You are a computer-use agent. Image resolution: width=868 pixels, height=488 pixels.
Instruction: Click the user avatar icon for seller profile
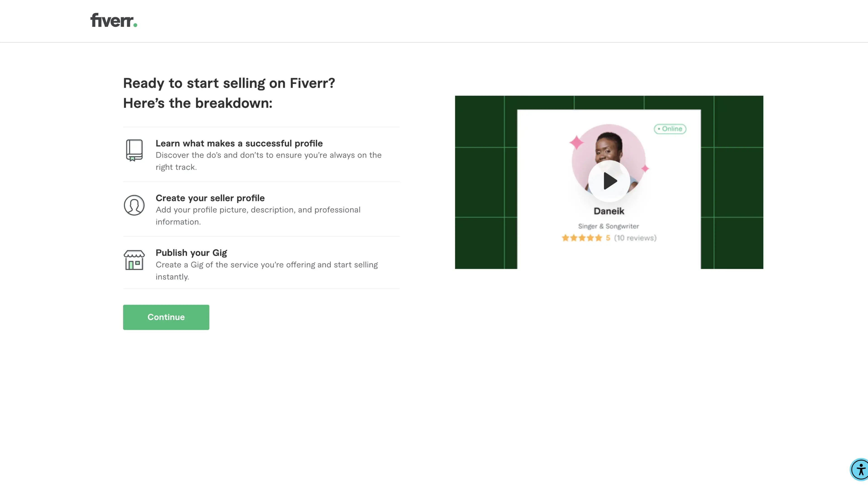[x=134, y=205]
